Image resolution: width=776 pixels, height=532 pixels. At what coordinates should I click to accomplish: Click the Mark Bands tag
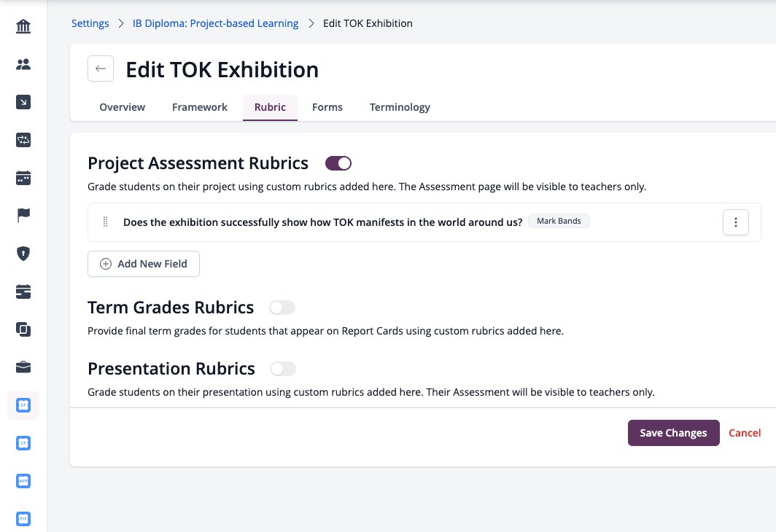coord(559,221)
